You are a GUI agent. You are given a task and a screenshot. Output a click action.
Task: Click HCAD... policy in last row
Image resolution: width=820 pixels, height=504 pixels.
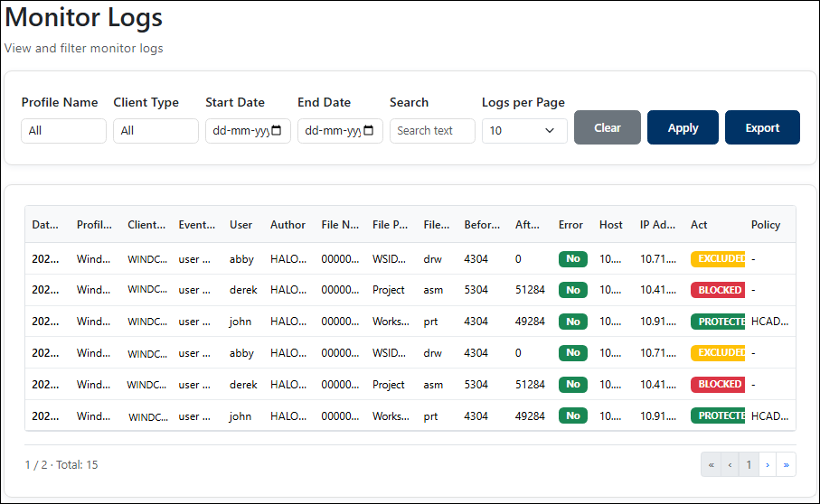[x=769, y=415]
